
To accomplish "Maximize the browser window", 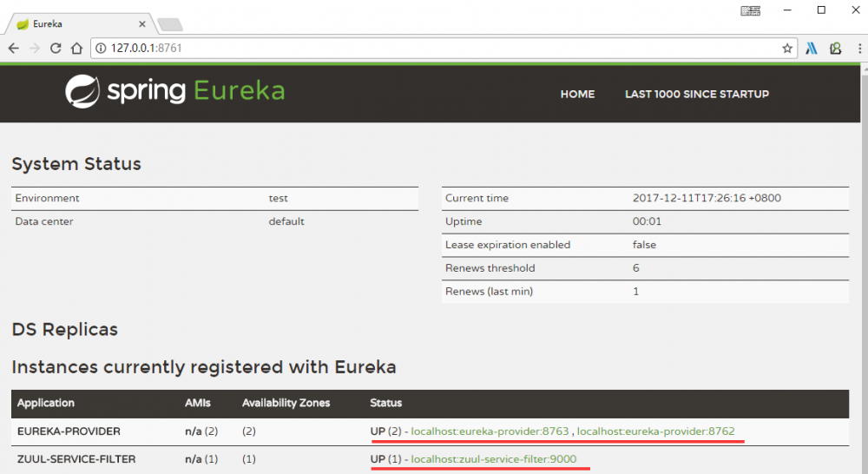I will point(821,10).
